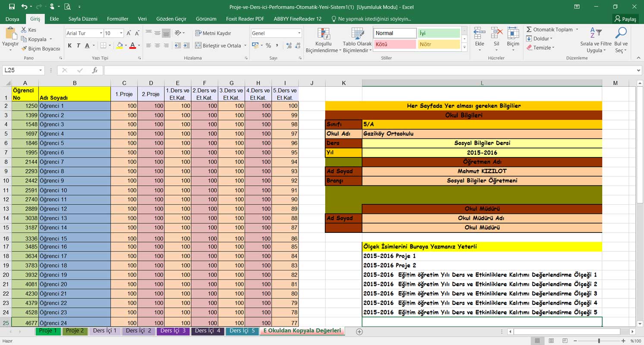Viewport: 644px width, 345px height.
Task: Toggle italic (T) formatting
Action: 78,45
